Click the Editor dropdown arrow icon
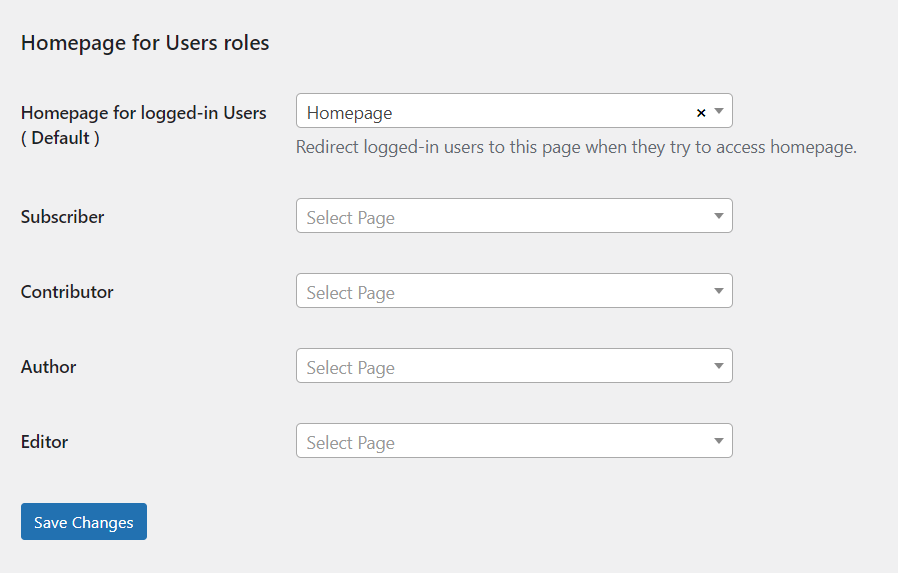This screenshot has width=898, height=573. pyautogui.click(x=719, y=441)
